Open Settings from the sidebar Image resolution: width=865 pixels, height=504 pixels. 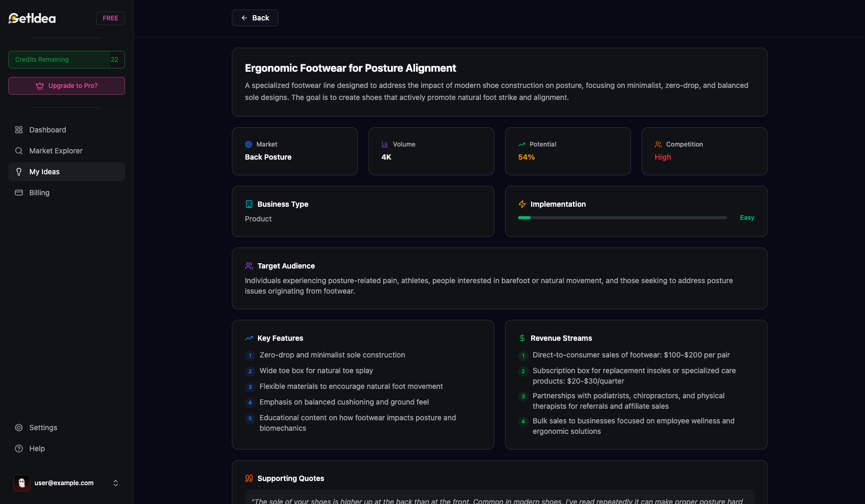coord(43,428)
